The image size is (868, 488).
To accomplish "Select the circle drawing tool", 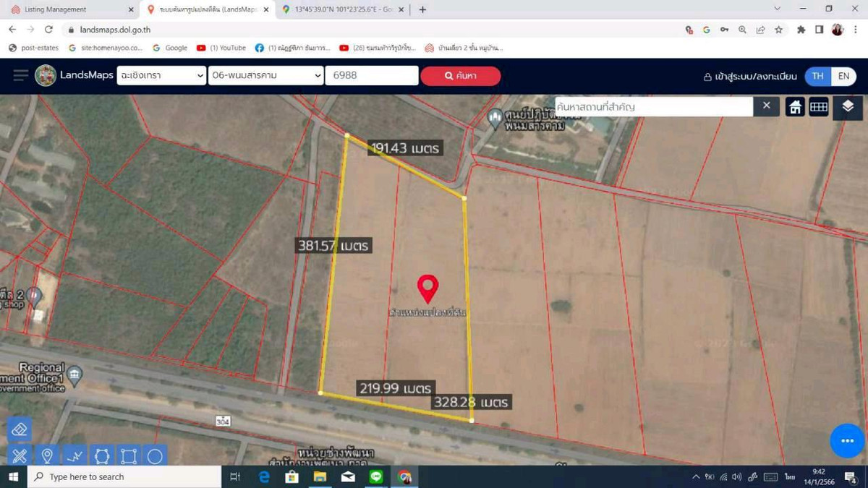I will pyautogui.click(x=155, y=456).
